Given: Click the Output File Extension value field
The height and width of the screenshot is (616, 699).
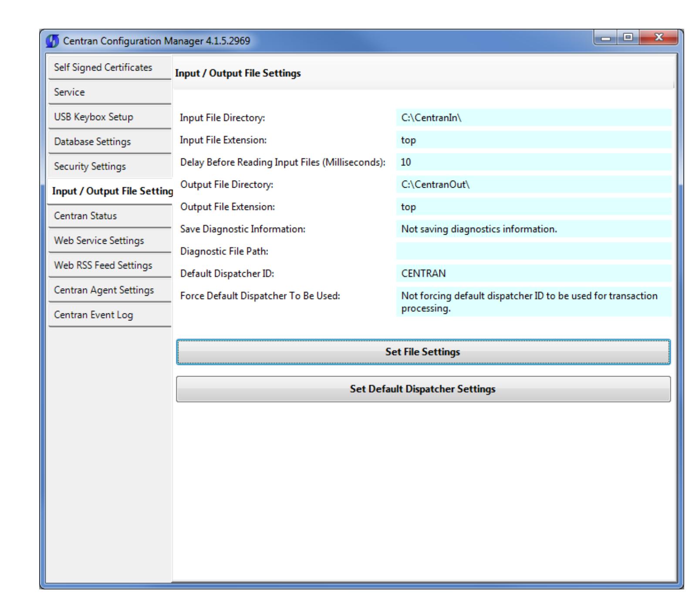Looking at the screenshot, I should 534,207.
